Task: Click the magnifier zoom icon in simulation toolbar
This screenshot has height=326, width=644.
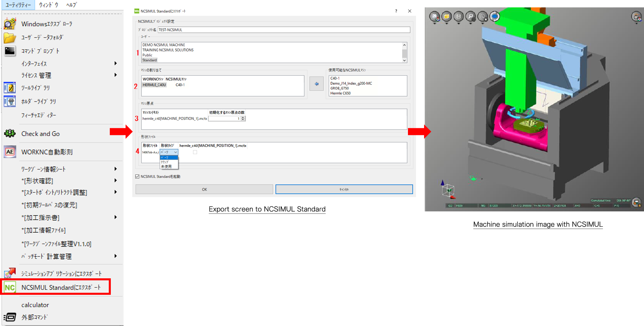Action: [x=471, y=16]
